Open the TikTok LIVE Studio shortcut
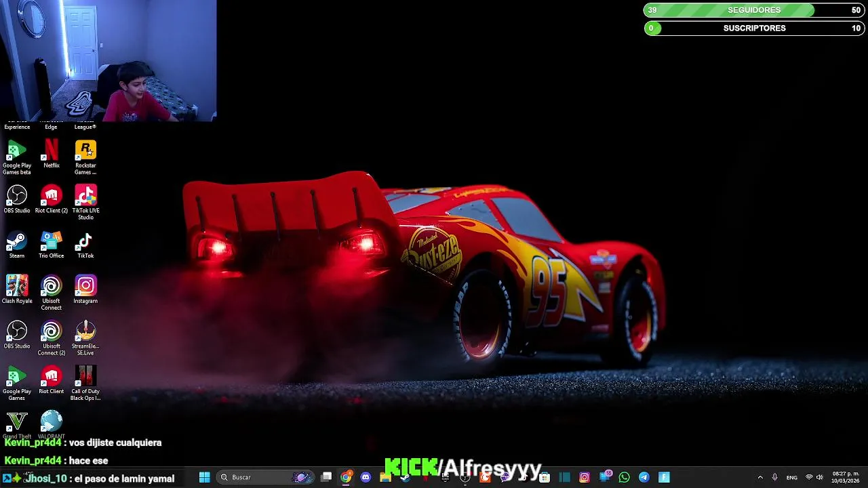This screenshot has width=868, height=488. click(85, 203)
